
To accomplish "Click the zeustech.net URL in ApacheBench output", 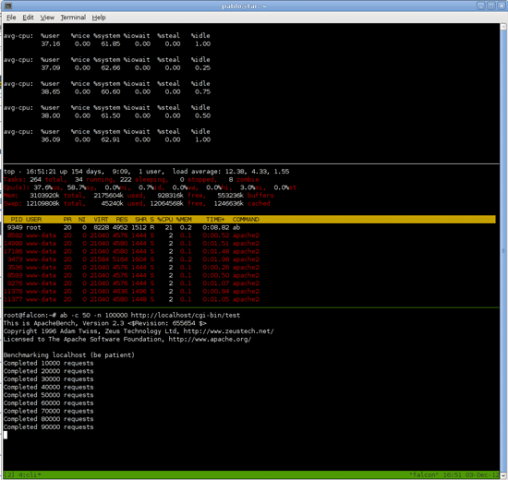I will tap(229, 331).
